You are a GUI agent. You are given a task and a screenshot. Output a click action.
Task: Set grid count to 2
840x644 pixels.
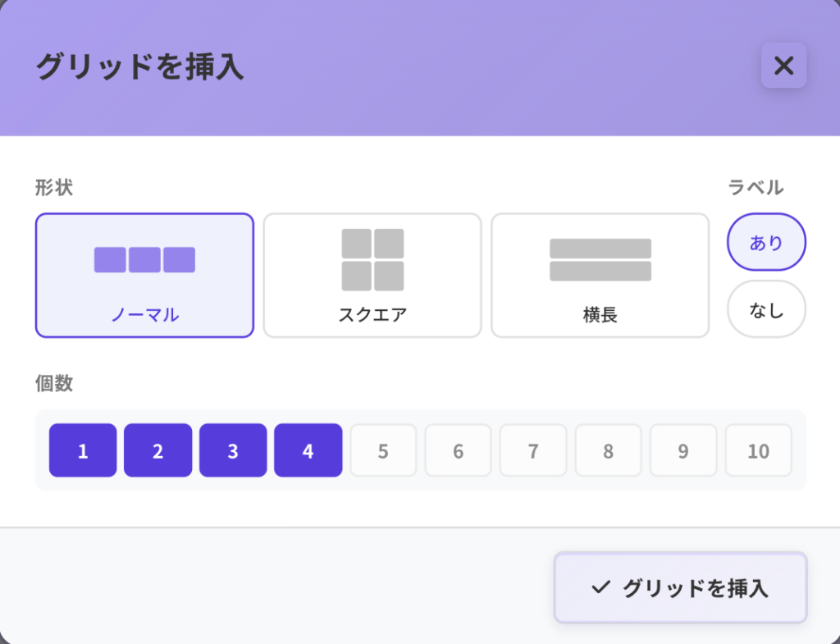[x=157, y=450]
